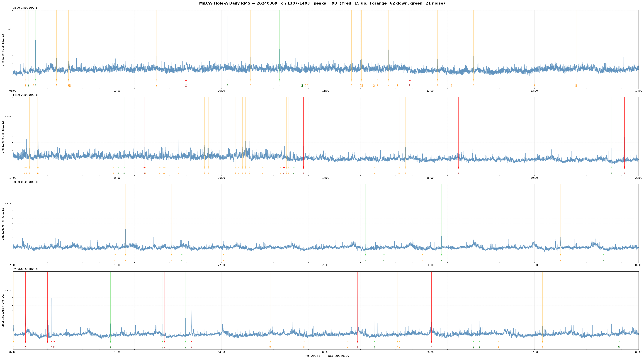The image size is (644, 359).
Task: Select orange down marker 026
Action: 473,80
